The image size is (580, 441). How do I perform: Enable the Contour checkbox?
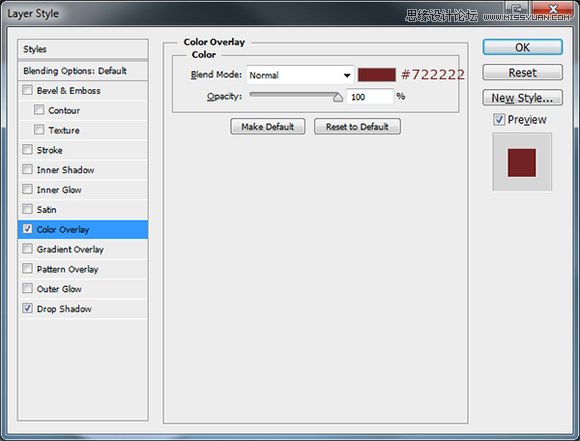point(39,110)
